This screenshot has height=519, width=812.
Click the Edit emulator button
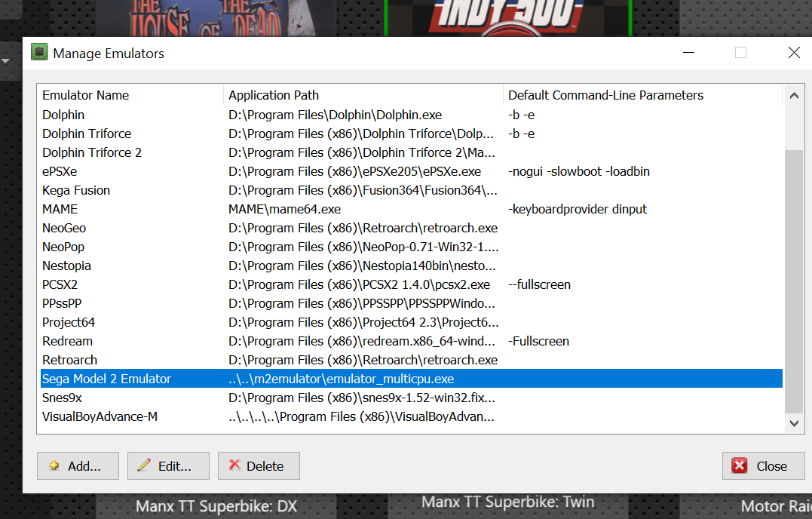point(168,465)
